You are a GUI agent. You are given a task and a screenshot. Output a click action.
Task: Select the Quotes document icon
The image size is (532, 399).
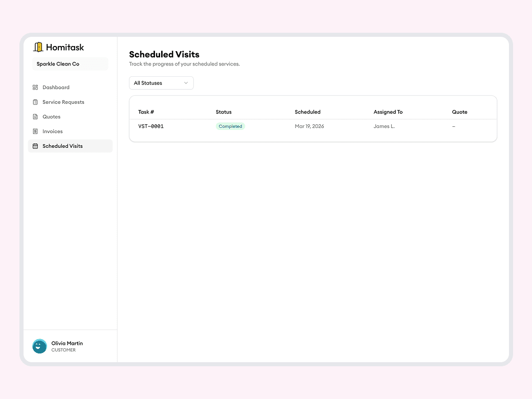pyautogui.click(x=35, y=117)
